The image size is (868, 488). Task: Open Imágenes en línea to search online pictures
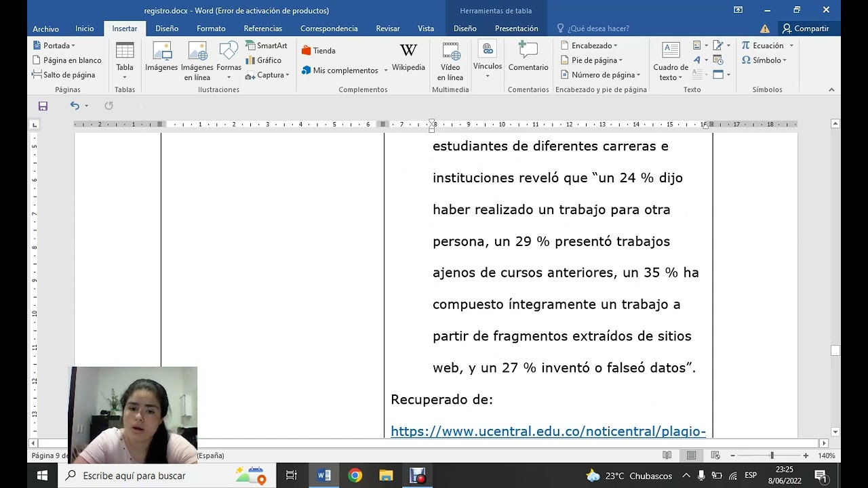coord(197,60)
